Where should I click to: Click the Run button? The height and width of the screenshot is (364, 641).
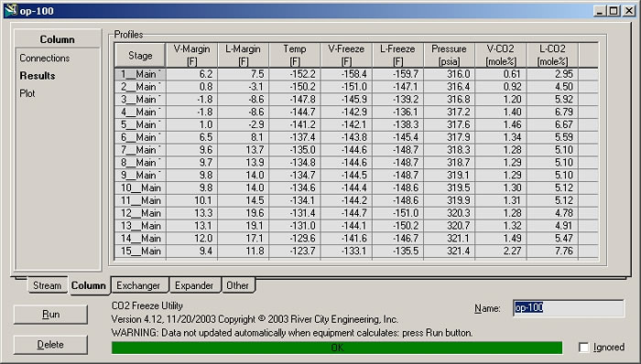click(x=50, y=315)
